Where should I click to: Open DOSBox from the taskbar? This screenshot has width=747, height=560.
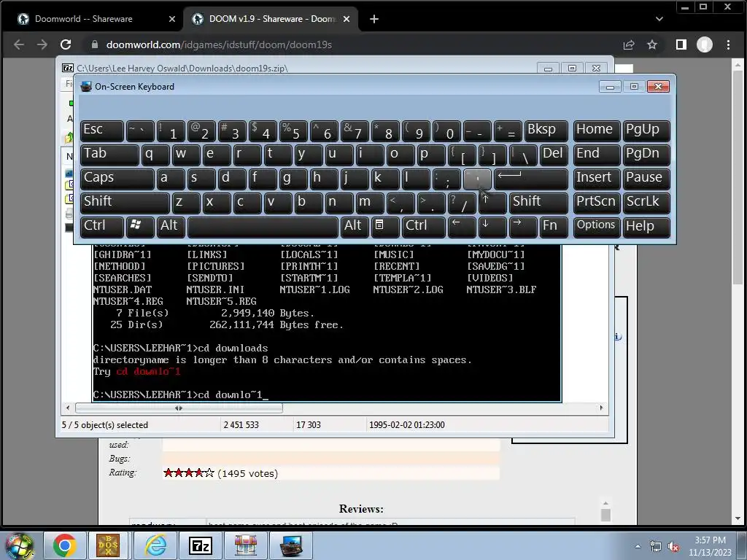coord(109,545)
